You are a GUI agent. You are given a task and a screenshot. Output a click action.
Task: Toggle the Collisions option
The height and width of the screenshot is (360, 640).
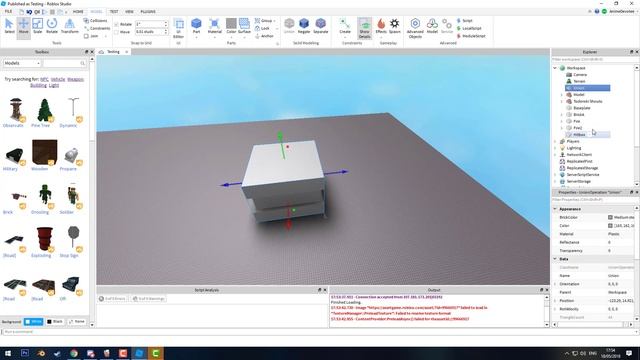click(x=96, y=20)
